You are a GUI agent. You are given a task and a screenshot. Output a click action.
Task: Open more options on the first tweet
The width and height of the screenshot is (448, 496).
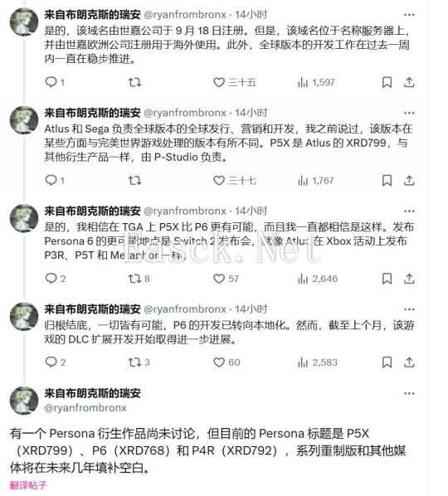coord(409,15)
